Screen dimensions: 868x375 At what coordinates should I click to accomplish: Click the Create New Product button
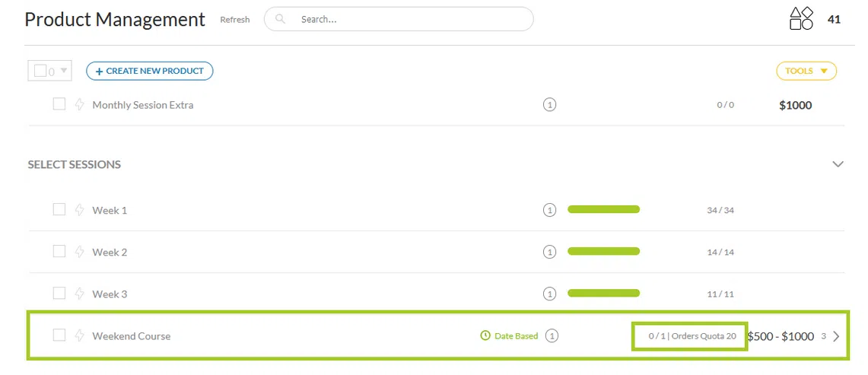pyautogui.click(x=149, y=71)
